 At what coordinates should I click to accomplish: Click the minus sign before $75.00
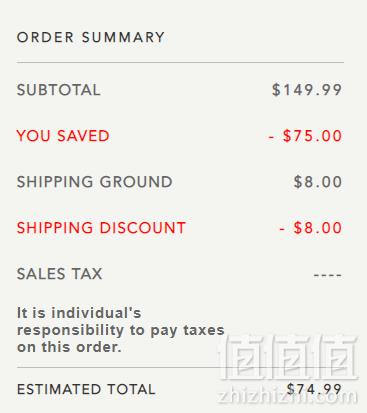pyautogui.click(x=272, y=137)
